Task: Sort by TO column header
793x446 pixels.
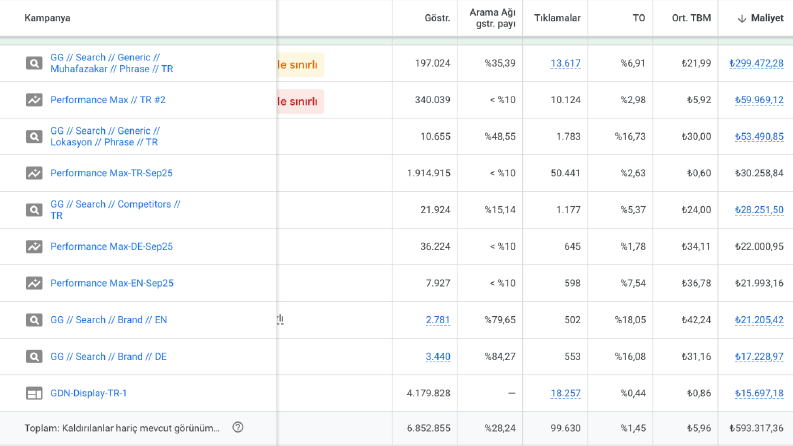Action: 639,18
